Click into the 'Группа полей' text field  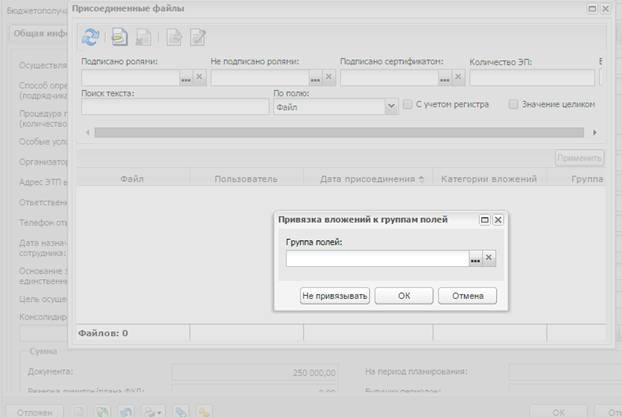point(377,258)
